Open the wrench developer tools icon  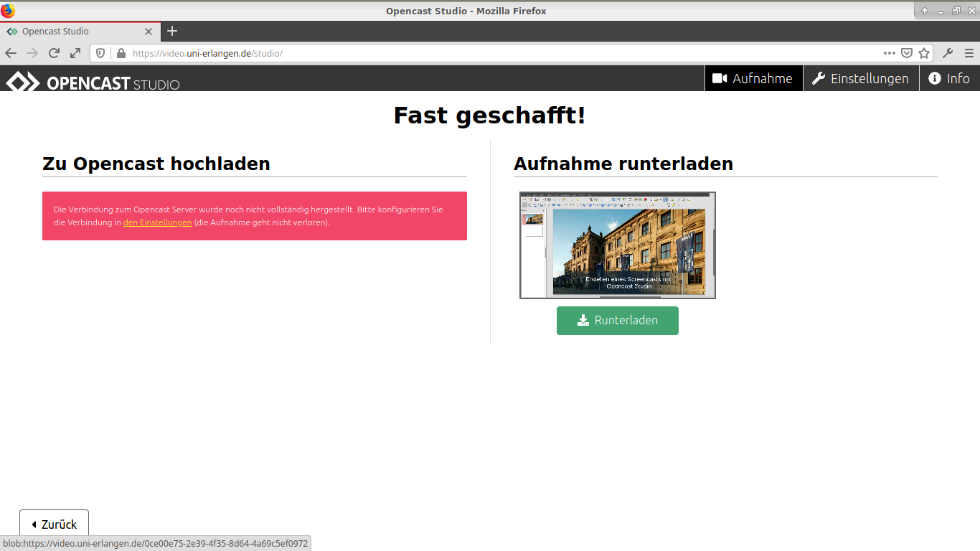click(948, 53)
